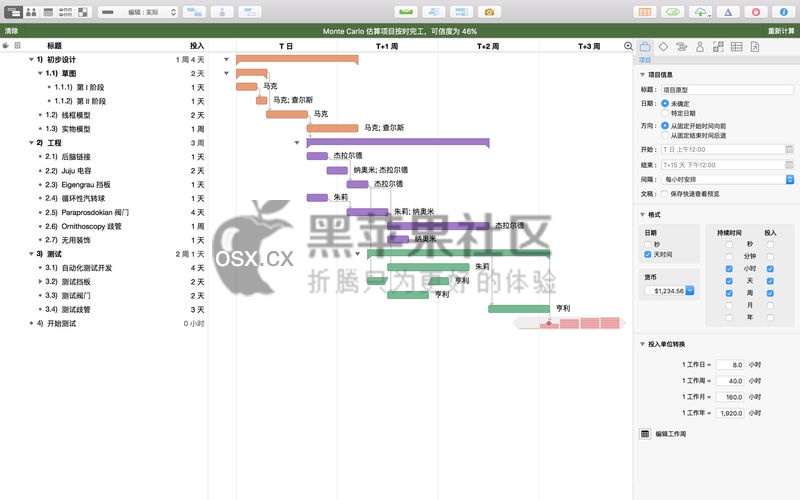800x500 pixels.
Task: Select the Milestone diamond inspector tab
Action: [663, 47]
